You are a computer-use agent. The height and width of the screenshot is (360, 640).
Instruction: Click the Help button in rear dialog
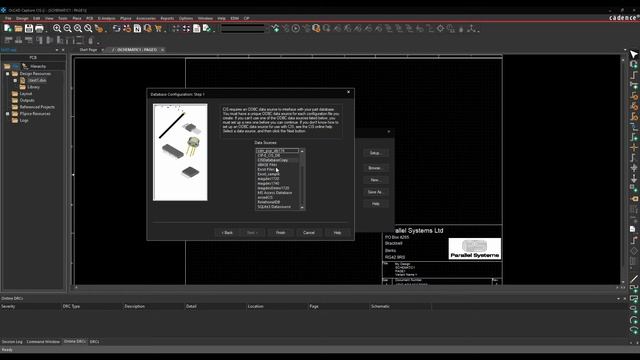click(375, 204)
